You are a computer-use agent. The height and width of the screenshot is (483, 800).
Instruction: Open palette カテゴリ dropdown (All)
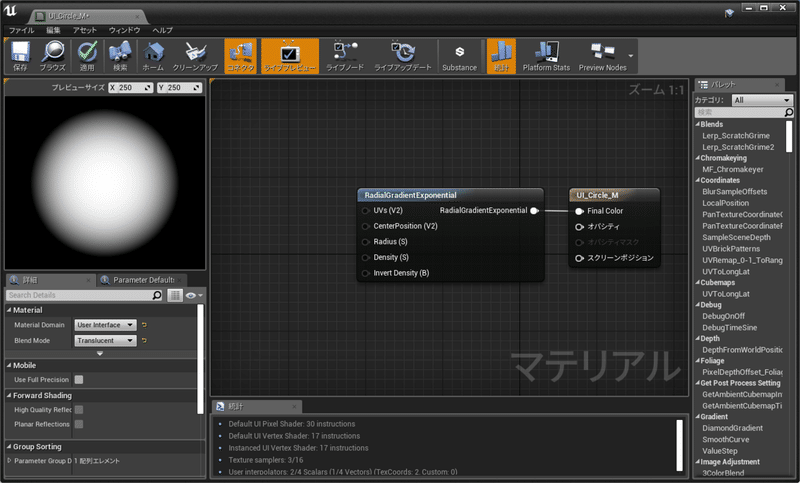coord(761,100)
